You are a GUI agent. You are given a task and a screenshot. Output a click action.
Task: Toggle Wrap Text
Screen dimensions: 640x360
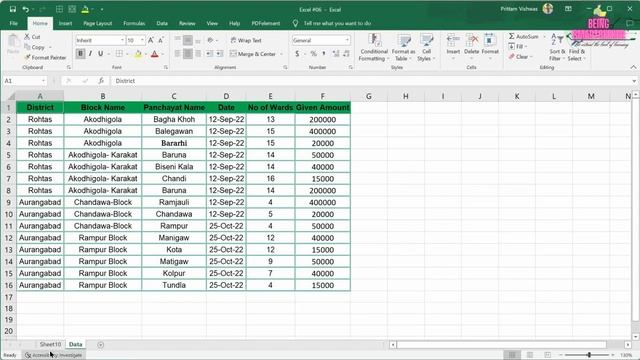click(x=246, y=40)
